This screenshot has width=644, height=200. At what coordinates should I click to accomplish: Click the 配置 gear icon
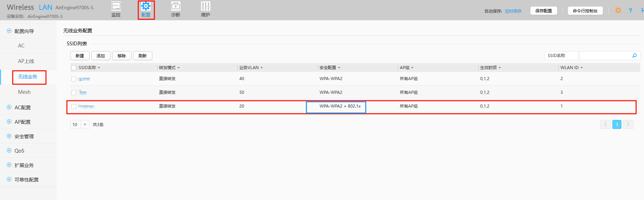point(146,7)
